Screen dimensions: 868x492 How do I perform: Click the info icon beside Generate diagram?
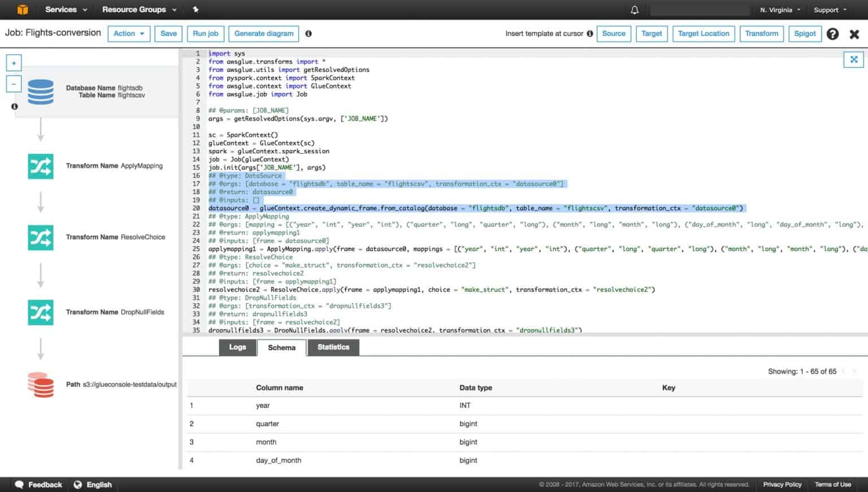[309, 33]
